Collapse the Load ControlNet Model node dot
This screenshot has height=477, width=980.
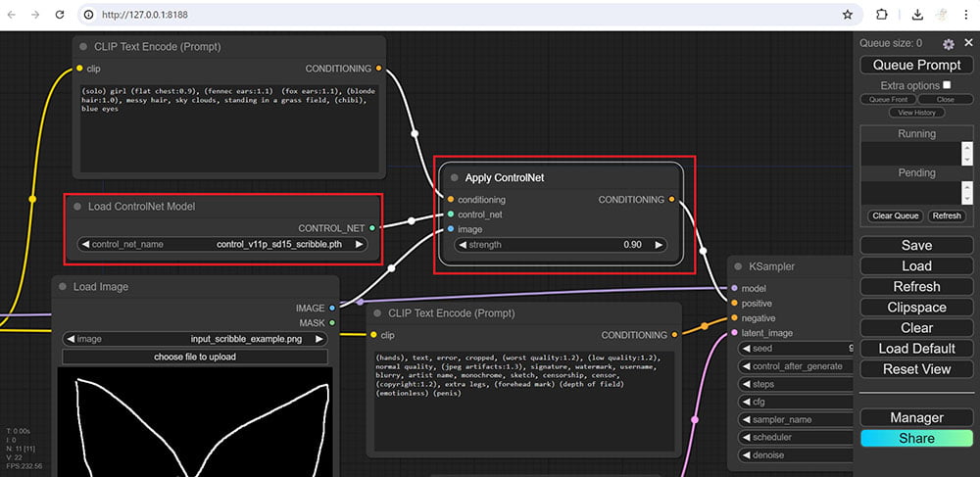[x=77, y=207]
